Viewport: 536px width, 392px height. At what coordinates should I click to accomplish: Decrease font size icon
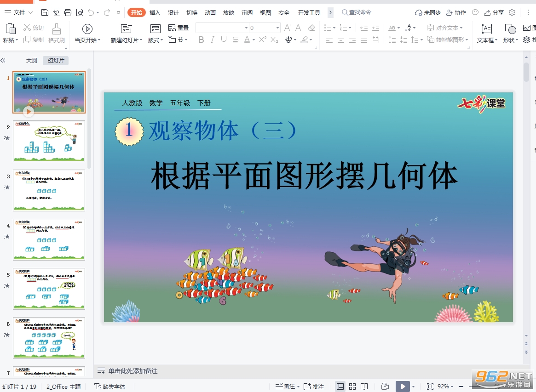[299, 28]
